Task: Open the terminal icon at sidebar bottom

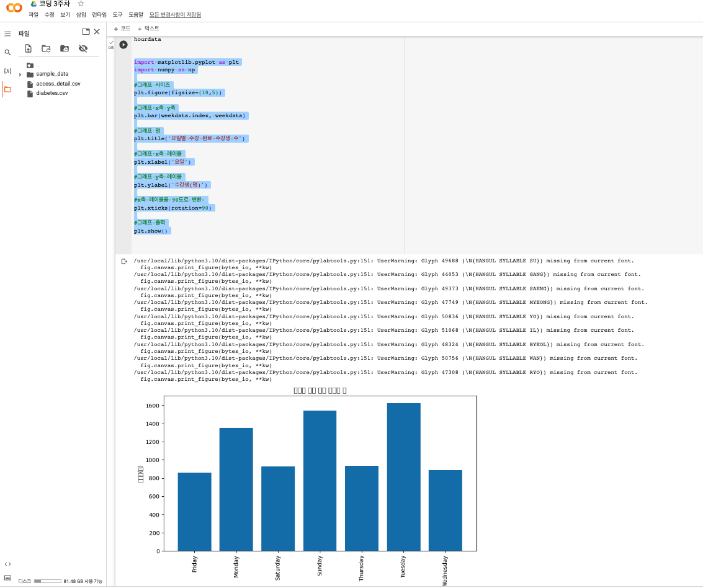Action: pyautogui.click(x=7, y=578)
